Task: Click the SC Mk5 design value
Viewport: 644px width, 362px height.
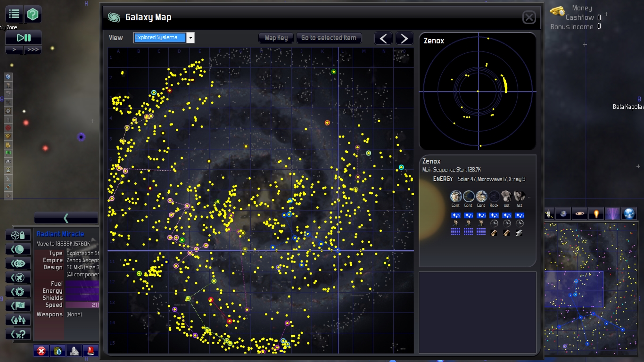Action: pos(83,267)
